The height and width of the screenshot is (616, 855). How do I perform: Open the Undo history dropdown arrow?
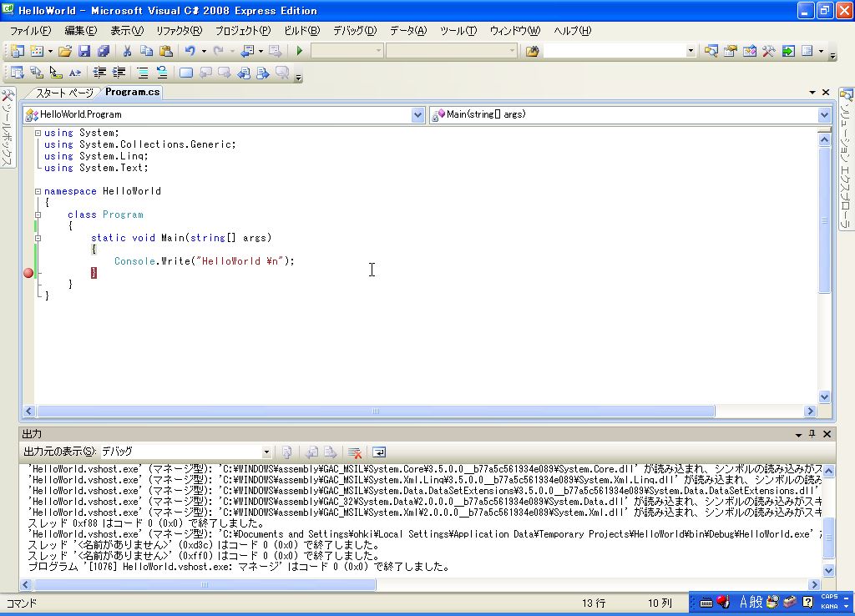coord(204,51)
